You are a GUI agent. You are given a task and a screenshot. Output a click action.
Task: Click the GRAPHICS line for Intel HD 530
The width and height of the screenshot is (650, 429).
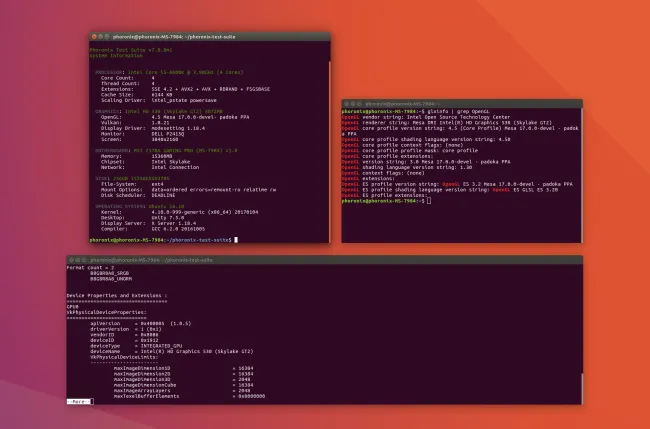pos(159,111)
